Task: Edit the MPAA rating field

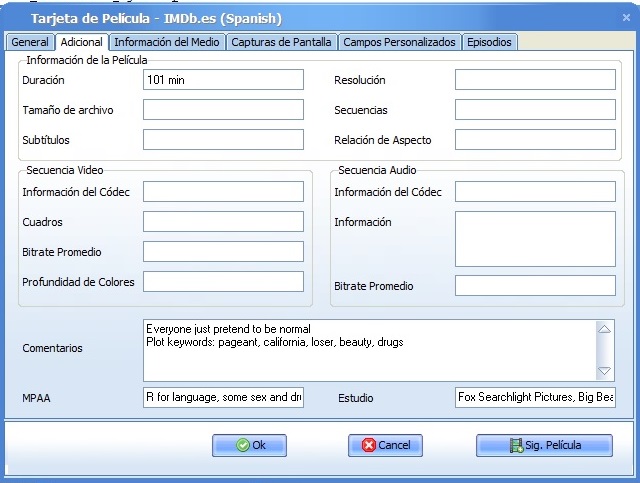Action: [223, 398]
